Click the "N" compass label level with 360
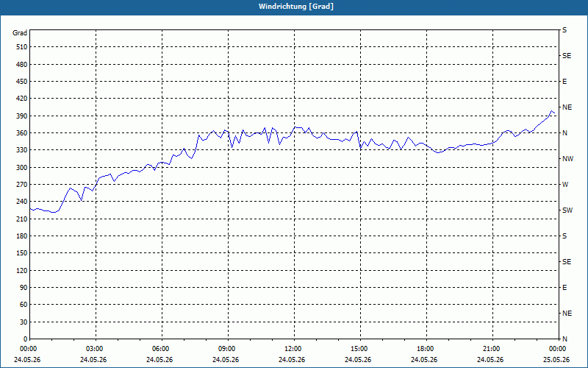 pos(564,133)
